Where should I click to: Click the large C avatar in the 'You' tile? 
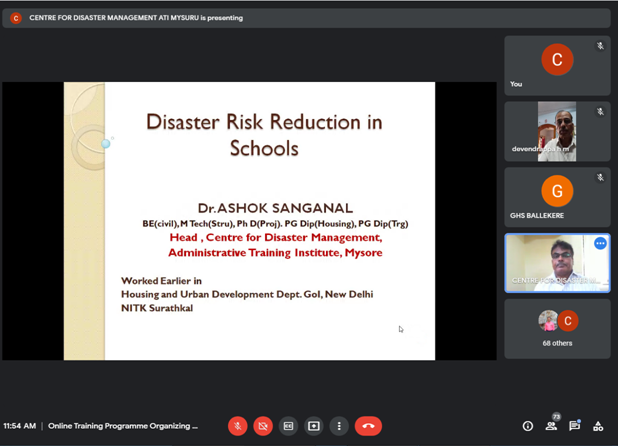(x=557, y=59)
